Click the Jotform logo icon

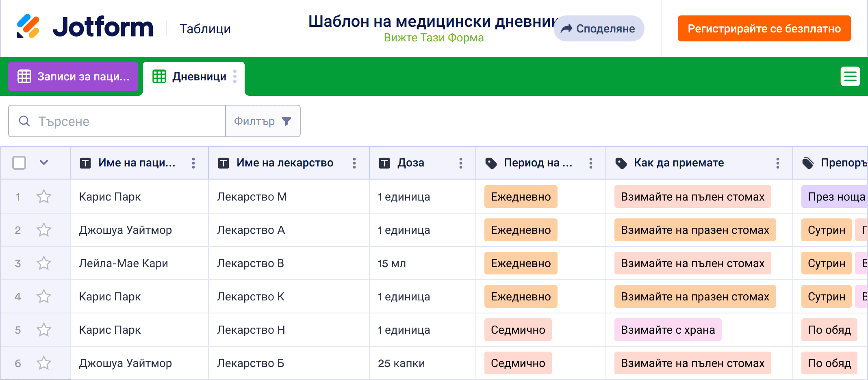[x=28, y=27]
